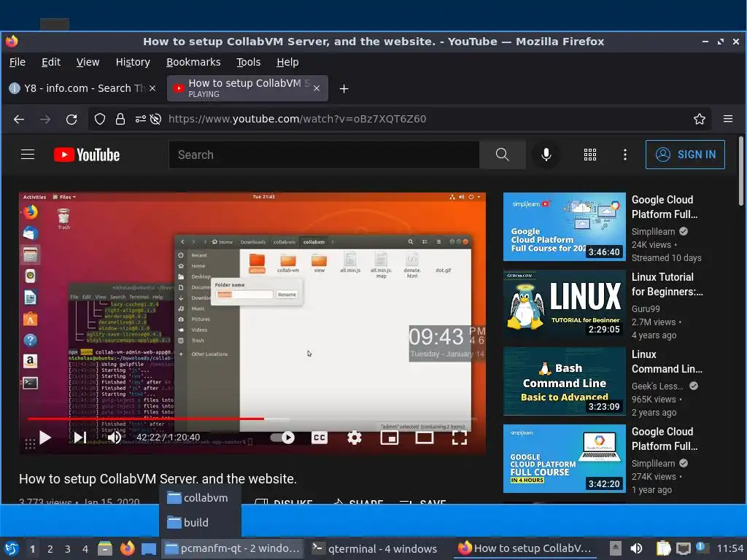Screen dimensions: 747x560
Task: Open the Firefox hamburger application menu
Action: [x=728, y=119]
